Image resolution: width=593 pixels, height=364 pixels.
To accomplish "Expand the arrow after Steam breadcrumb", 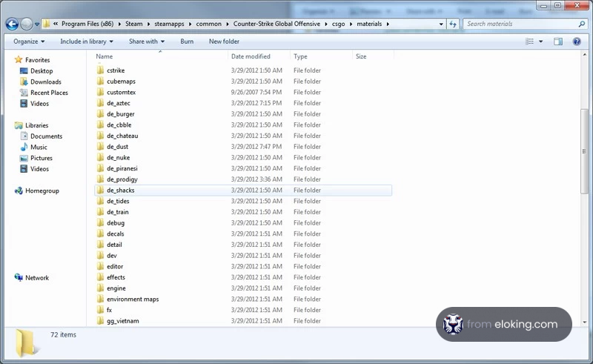I will [149, 24].
